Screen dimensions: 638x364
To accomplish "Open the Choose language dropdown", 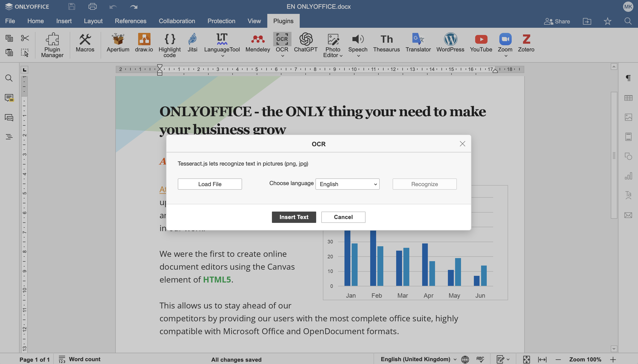I will pos(347,184).
